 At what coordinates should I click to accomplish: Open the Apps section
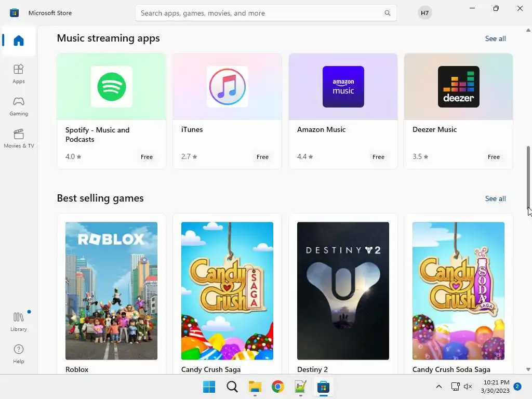tap(19, 74)
